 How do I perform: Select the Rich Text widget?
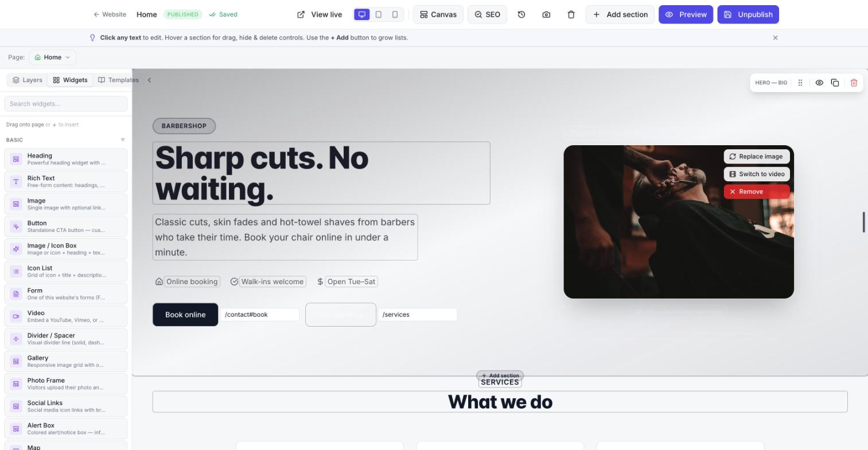click(66, 181)
